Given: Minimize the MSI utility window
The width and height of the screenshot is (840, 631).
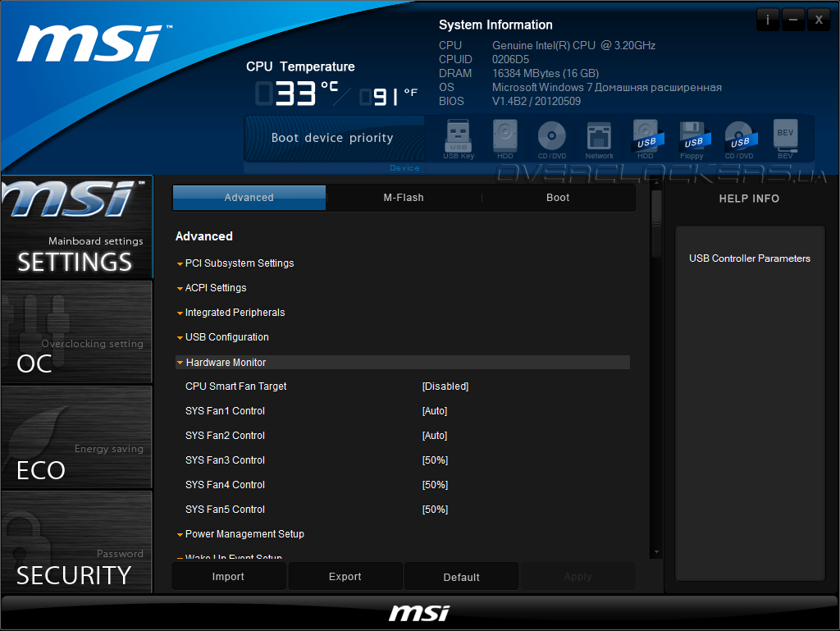Looking at the screenshot, I should point(793,20).
